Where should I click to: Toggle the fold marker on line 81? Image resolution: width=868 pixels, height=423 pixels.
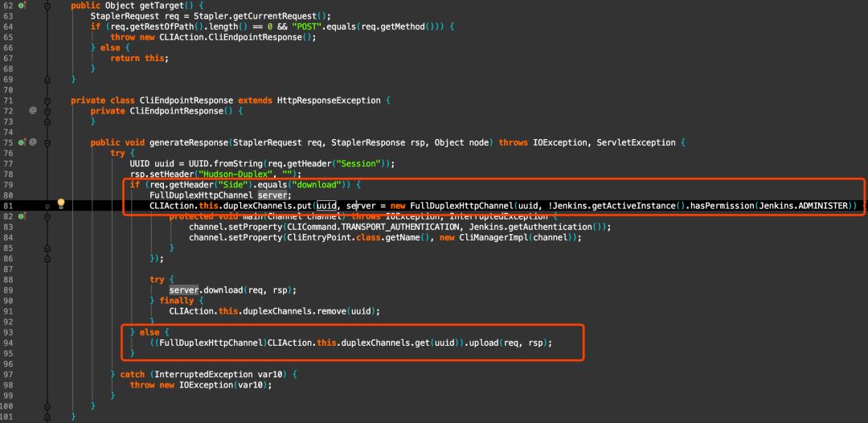[47, 206]
